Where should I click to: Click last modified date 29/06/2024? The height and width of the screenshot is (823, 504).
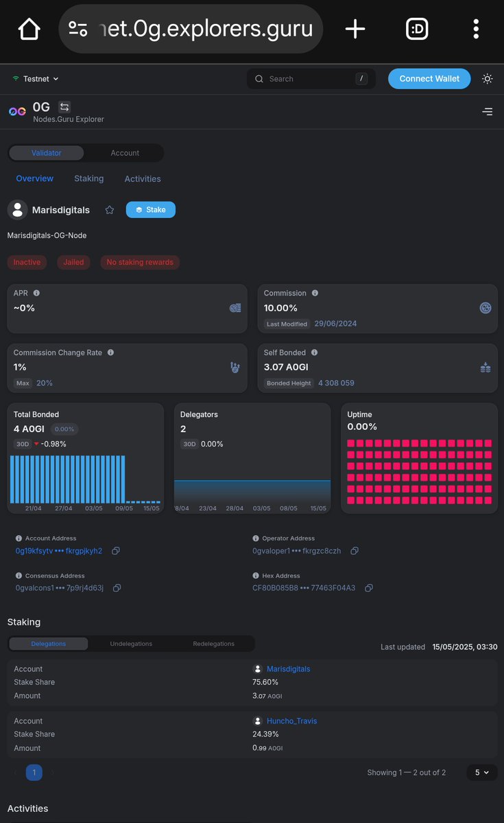[336, 324]
